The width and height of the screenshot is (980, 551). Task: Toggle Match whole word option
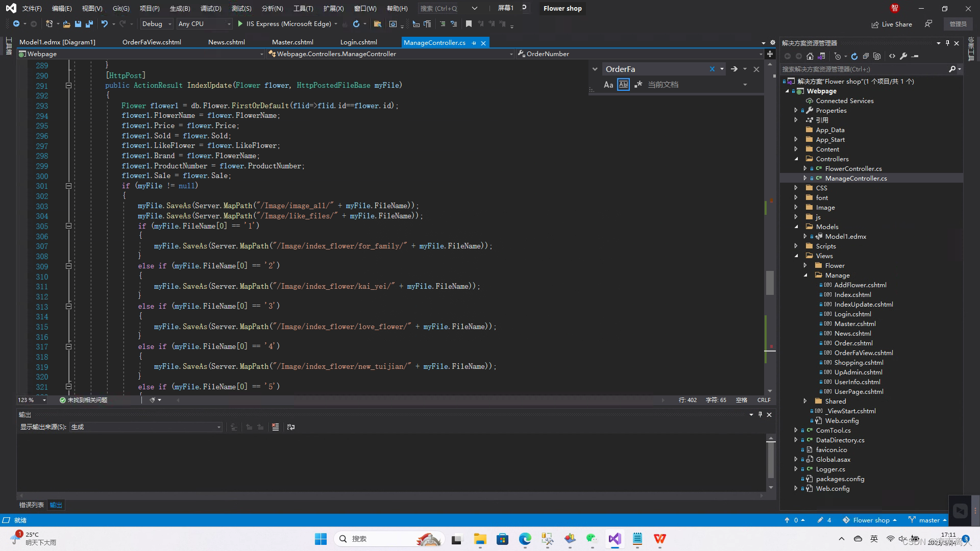click(623, 85)
